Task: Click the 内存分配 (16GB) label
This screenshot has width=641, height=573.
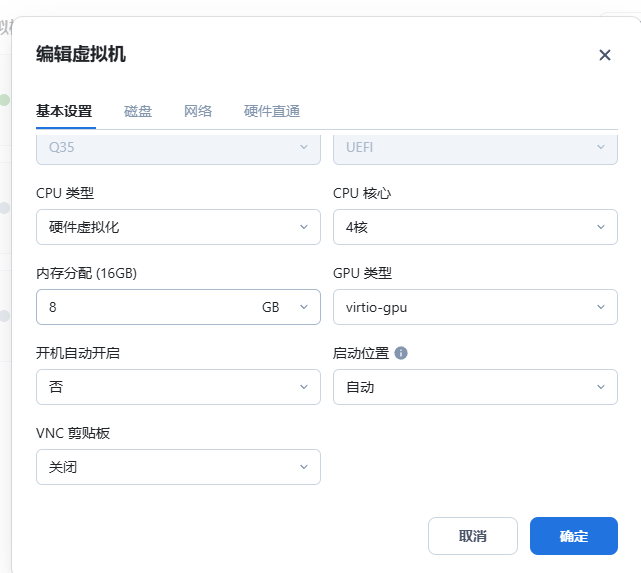Action: 86,273
